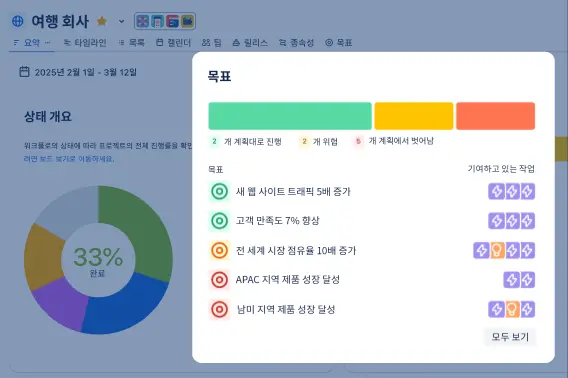This screenshot has width=568, height=378.
Task: Open goal APAC 지역 제품 성장 달성
Action: coord(288,280)
